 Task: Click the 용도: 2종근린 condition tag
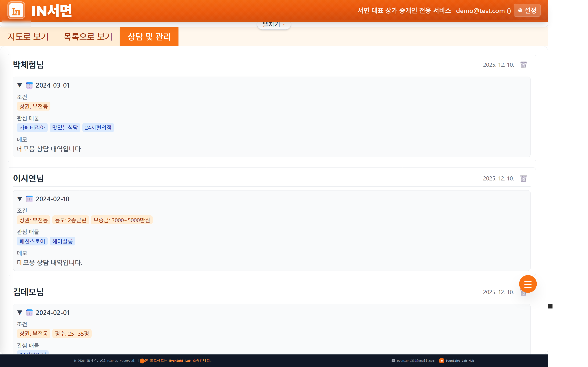pos(71,220)
